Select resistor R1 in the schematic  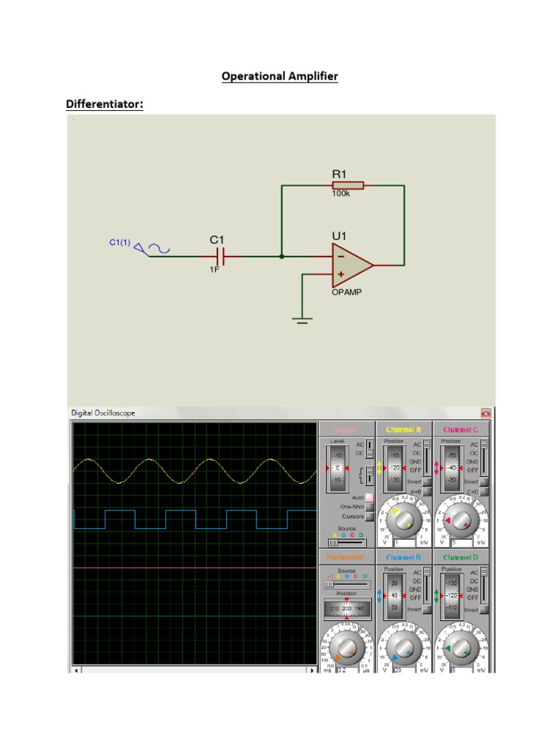pyautogui.click(x=348, y=185)
